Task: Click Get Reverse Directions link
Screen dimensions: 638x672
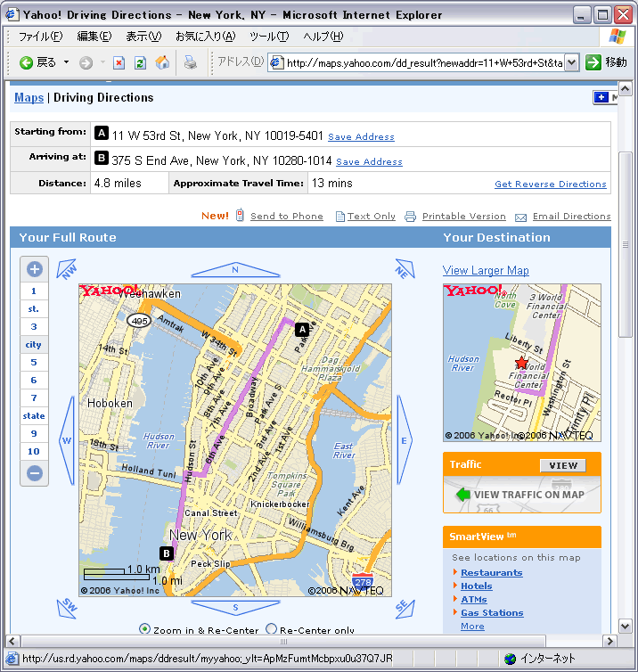Action: [x=551, y=184]
